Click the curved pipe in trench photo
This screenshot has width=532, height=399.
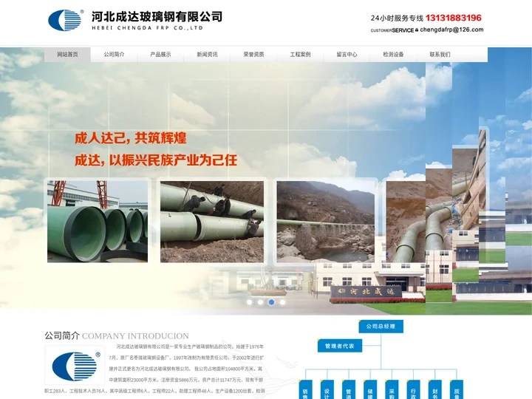click(406, 222)
